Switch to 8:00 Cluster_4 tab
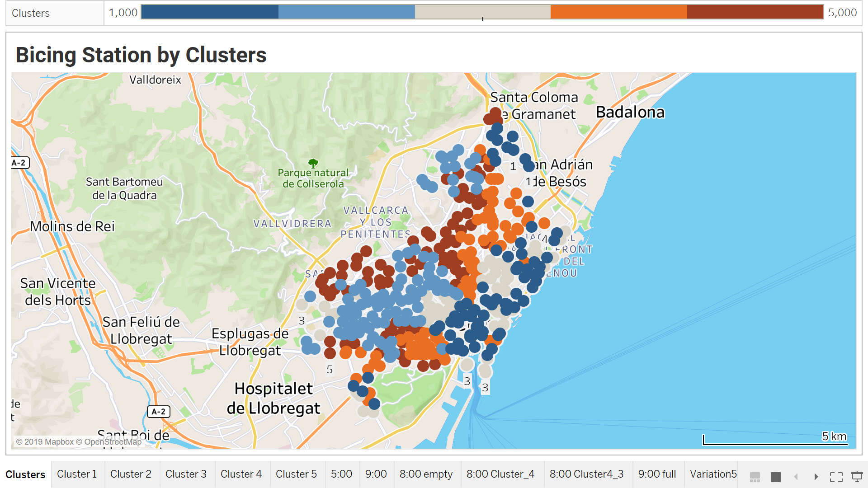The width and height of the screenshot is (868, 488). (x=500, y=474)
